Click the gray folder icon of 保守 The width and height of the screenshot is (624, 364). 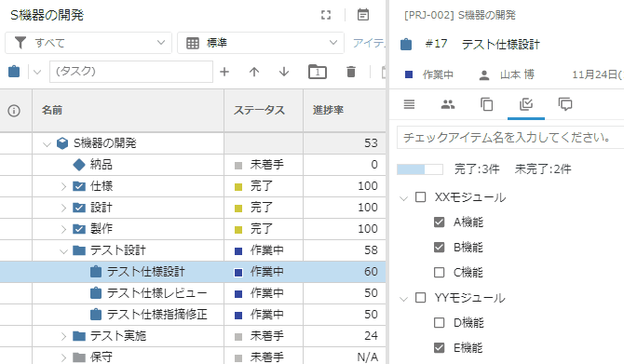click(x=79, y=357)
